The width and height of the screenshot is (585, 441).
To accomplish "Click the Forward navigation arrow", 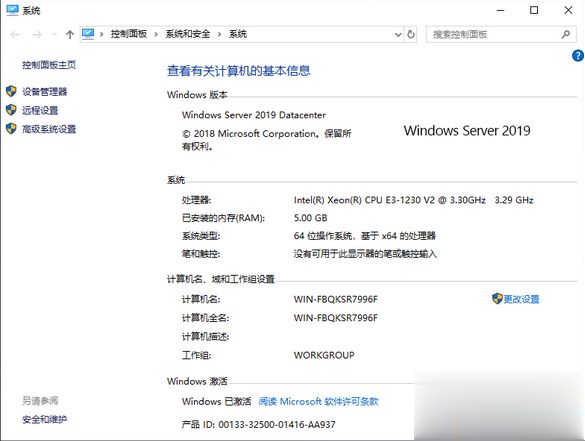I will coord(37,35).
